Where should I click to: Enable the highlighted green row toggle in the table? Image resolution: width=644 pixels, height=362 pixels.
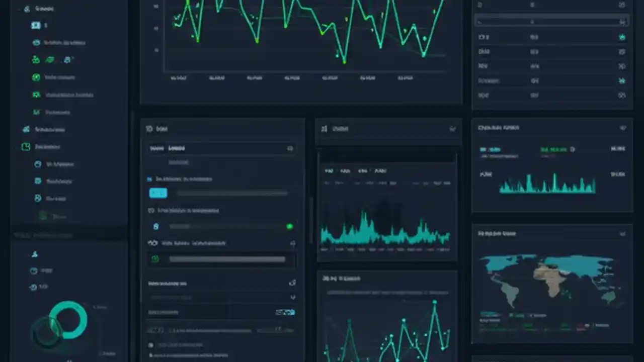(622, 37)
